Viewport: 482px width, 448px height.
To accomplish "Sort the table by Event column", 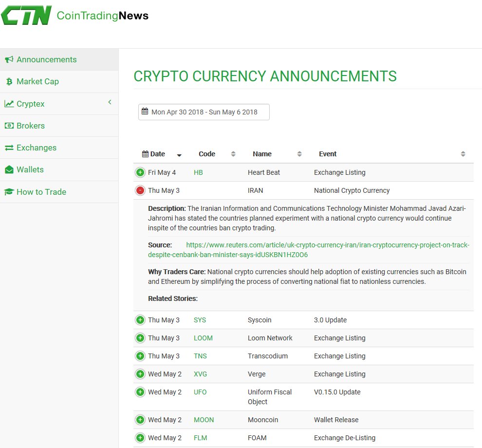I will click(392, 154).
